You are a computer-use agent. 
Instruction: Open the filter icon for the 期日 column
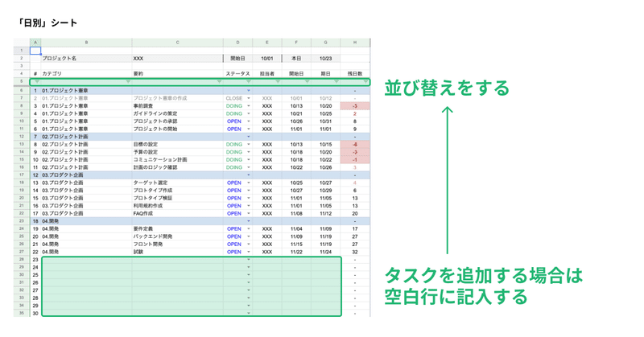[336, 82]
